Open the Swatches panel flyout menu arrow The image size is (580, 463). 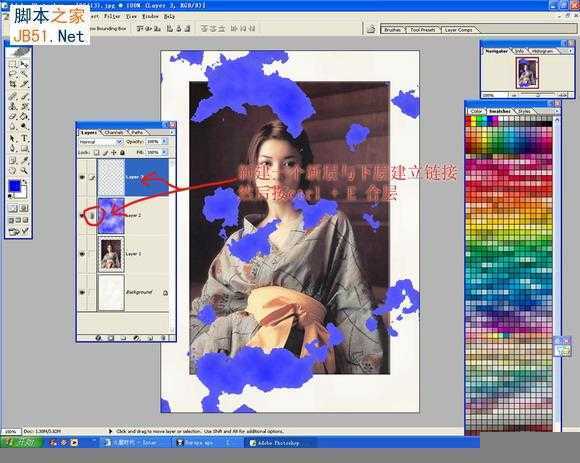click(x=557, y=111)
